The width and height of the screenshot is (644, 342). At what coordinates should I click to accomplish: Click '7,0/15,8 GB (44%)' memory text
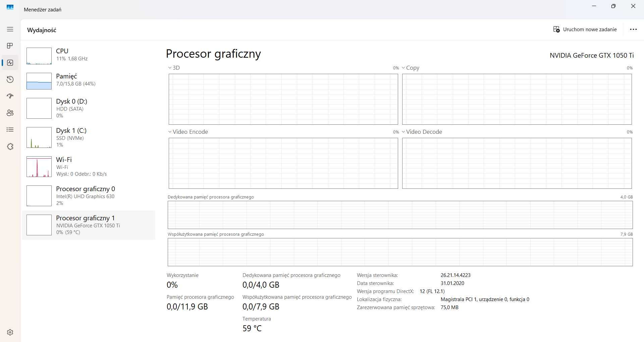click(76, 83)
